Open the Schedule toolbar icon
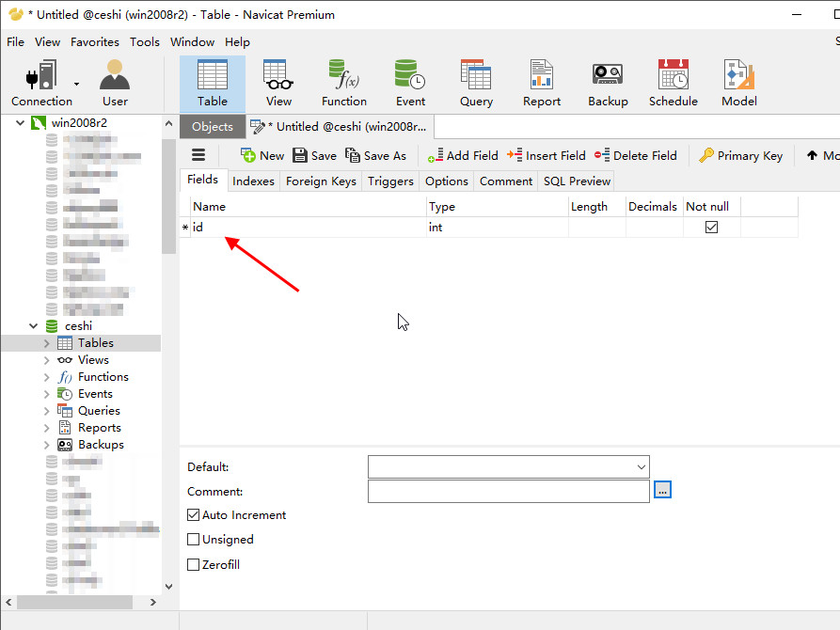This screenshot has width=840, height=630. (x=674, y=84)
